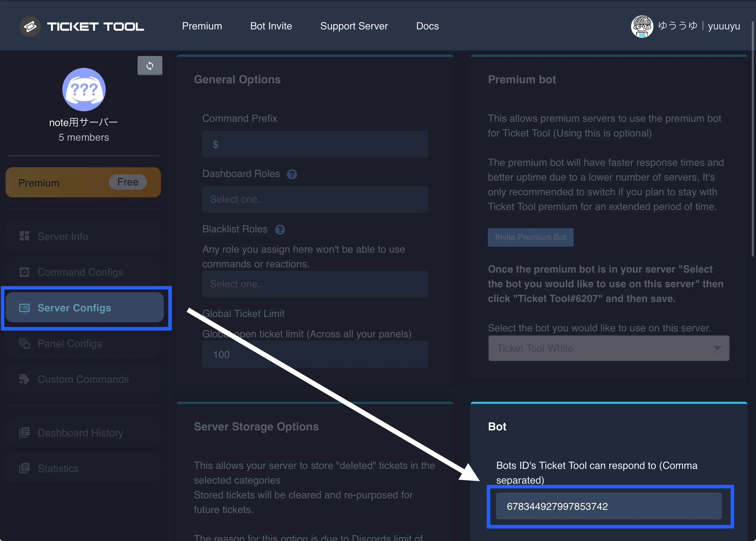
Task: Select the Command Configs sidebar item
Action: 83,272
